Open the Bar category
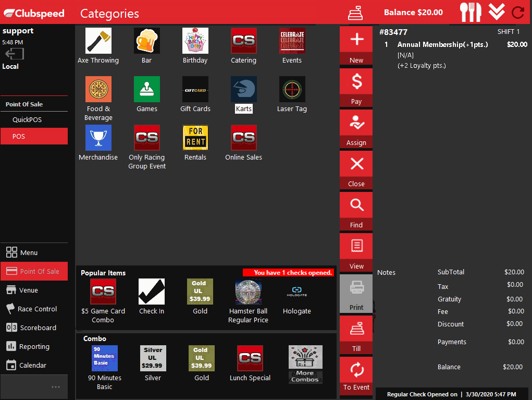 tap(146, 46)
